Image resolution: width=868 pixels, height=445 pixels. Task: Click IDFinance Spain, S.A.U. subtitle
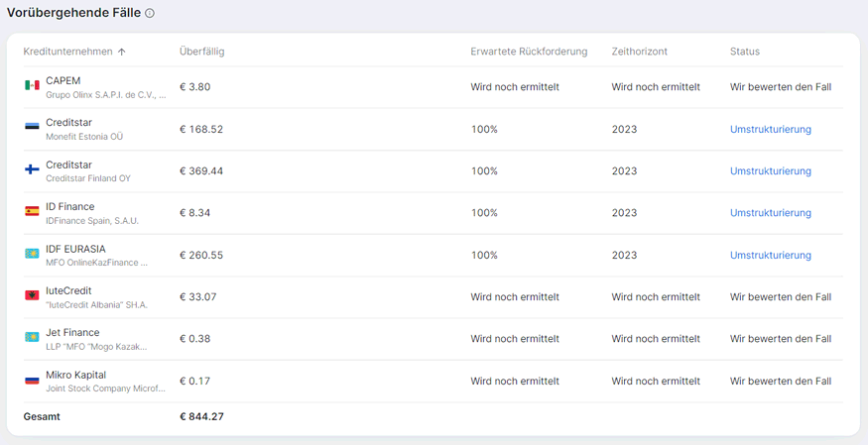coord(92,221)
